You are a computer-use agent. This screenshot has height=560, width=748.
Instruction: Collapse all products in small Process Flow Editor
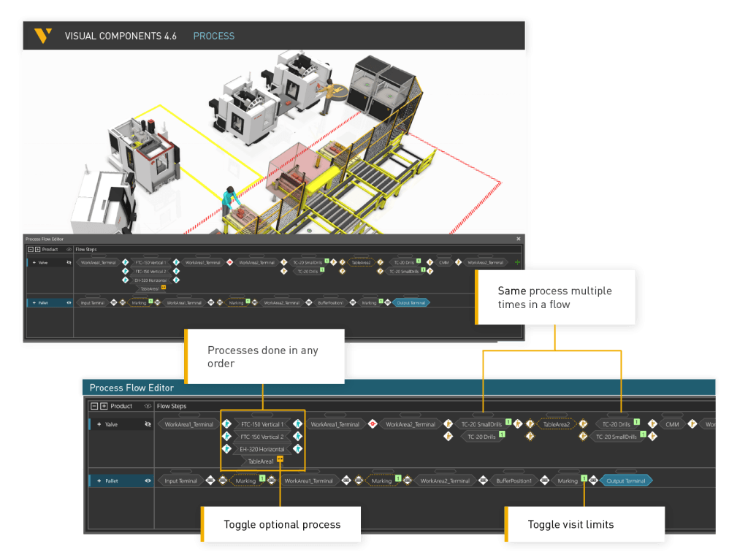tap(31, 250)
